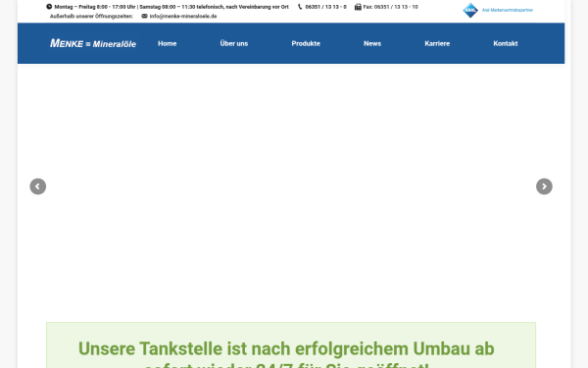The height and width of the screenshot is (368, 588).
Task: Click the info@menke-mineraloele.de email link
Action: pyautogui.click(x=183, y=16)
